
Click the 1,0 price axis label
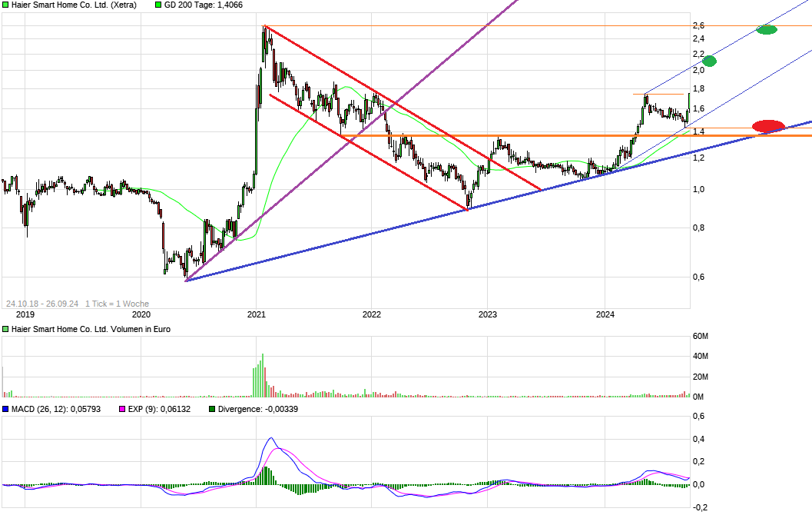click(x=698, y=190)
